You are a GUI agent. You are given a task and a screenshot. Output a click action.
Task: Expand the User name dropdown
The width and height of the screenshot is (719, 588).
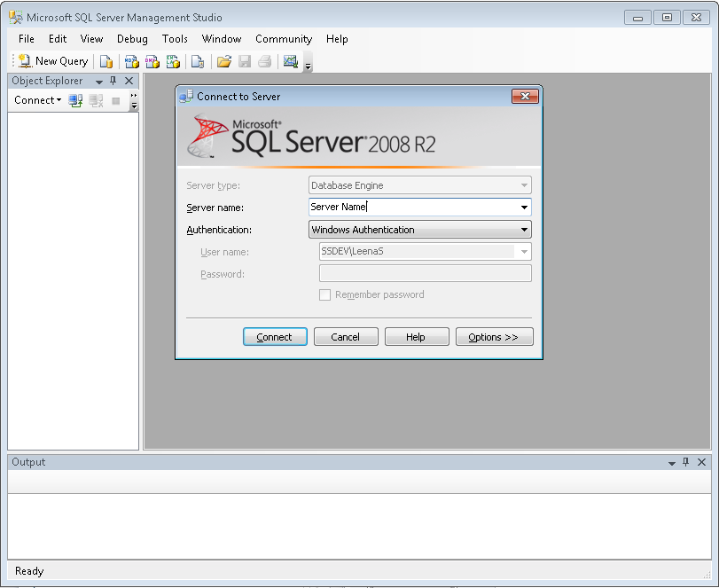pos(524,252)
